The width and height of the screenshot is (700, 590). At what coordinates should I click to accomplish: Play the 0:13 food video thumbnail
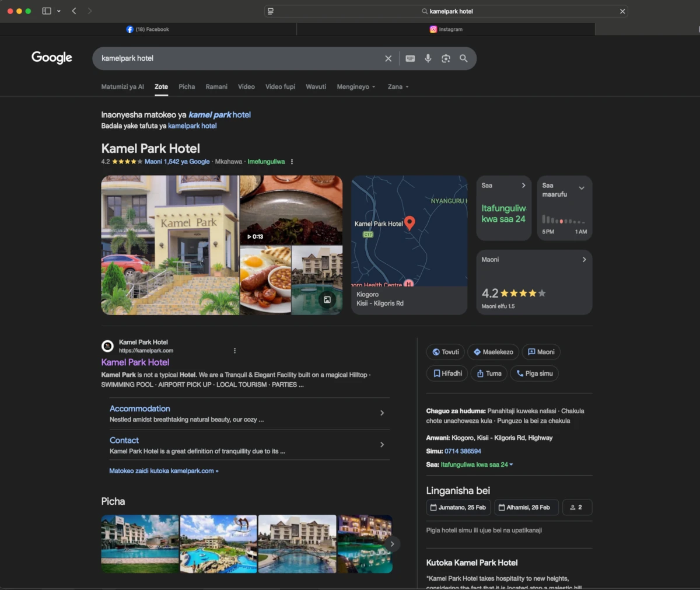pos(291,210)
